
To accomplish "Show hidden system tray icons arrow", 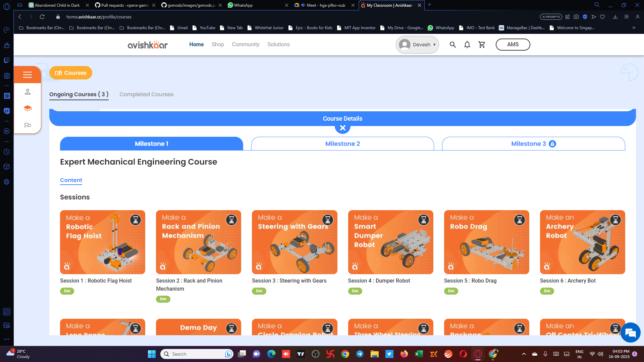I will pyautogui.click(x=524, y=354).
